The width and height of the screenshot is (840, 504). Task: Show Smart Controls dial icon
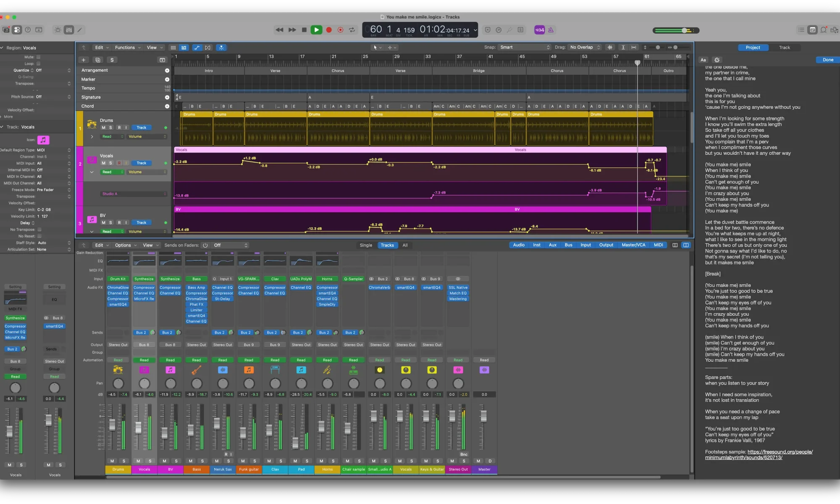[58, 30]
